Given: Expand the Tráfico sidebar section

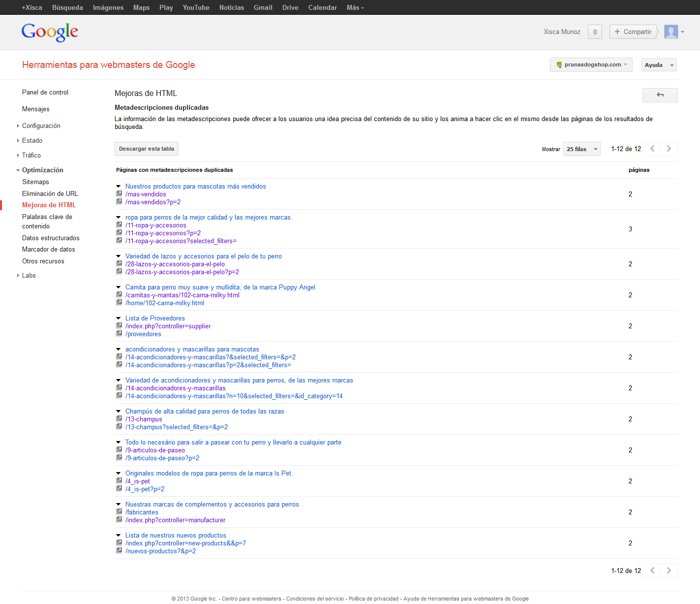Looking at the screenshot, I should (x=18, y=156).
